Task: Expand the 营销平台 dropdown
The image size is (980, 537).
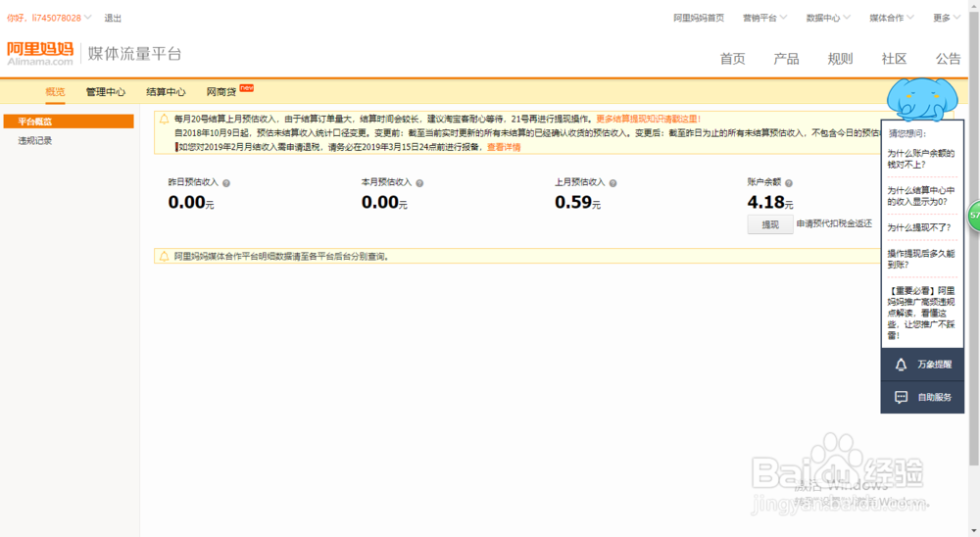Action: (783, 18)
